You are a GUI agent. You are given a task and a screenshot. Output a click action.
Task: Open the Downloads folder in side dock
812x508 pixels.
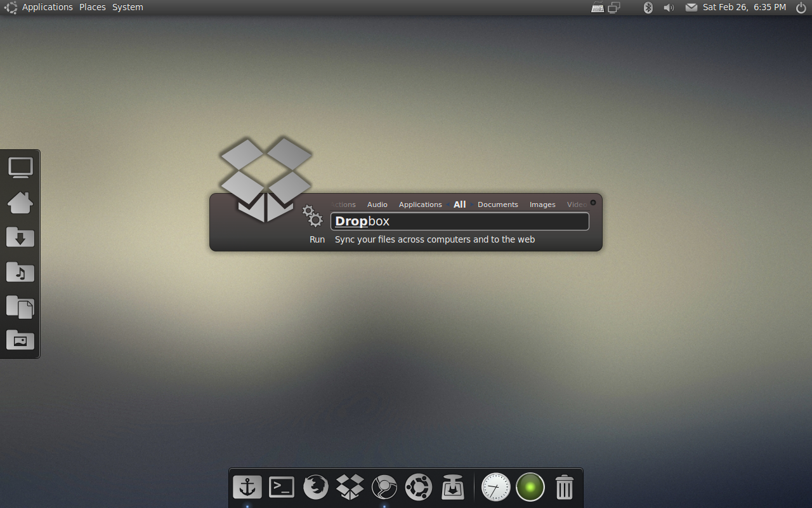pos(20,237)
